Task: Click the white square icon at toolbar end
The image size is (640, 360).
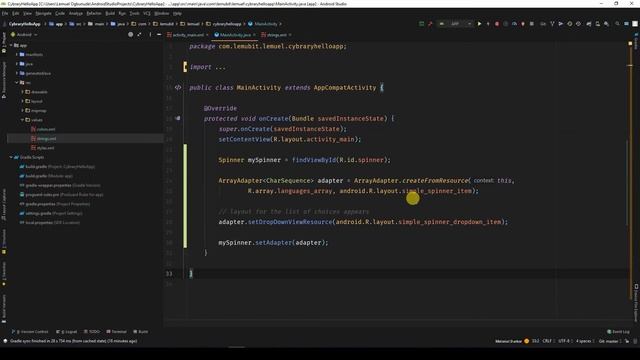Action: (x=635, y=24)
